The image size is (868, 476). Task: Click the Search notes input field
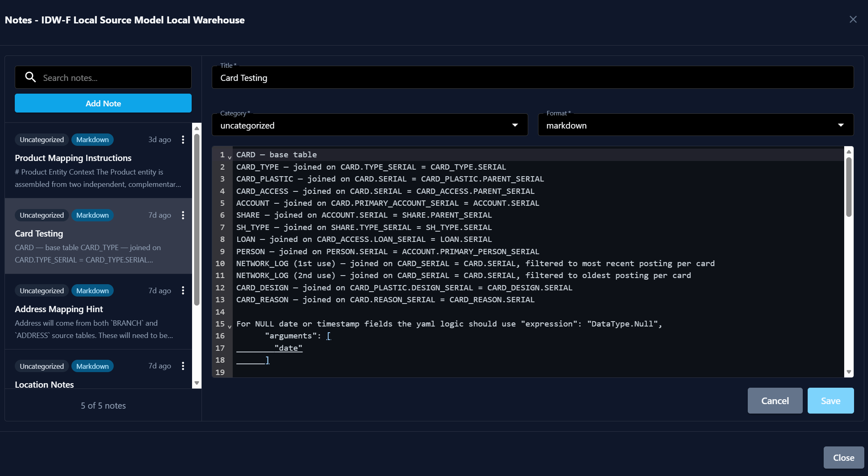point(103,77)
